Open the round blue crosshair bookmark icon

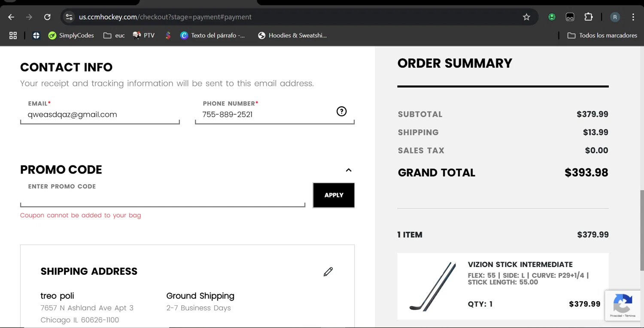[x=36, y=36]
